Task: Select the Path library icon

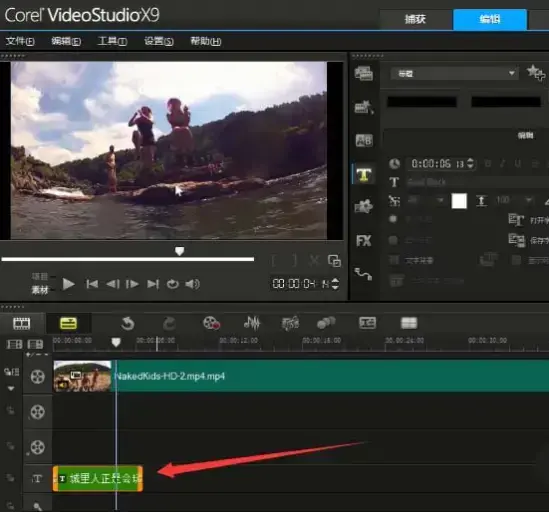Action: [x=363, y=274]
